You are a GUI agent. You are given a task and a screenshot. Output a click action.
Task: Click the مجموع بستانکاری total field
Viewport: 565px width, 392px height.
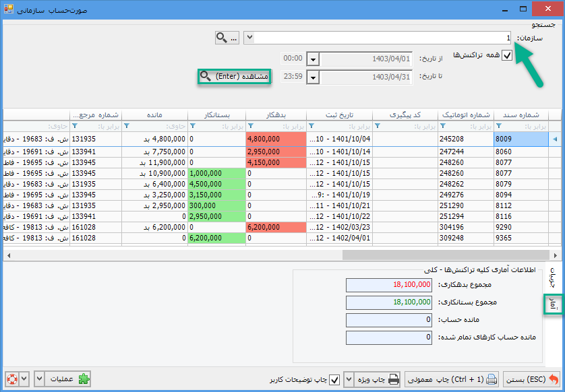(389, 302)
